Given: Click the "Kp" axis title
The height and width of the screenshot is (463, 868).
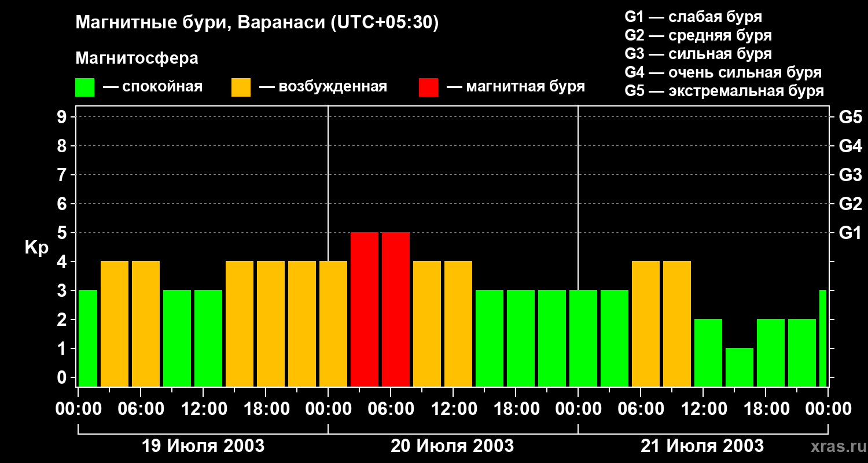Looking at the screenshot, I should pos(36,248).
